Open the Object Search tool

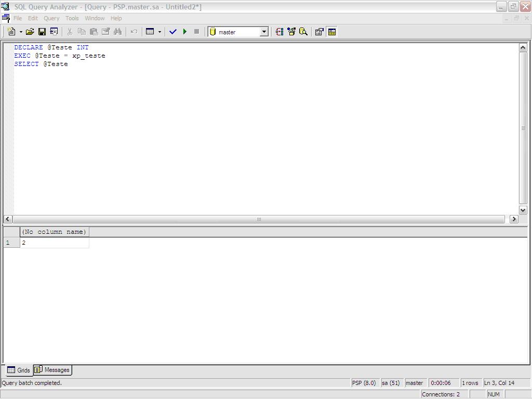[x=303, y=31]
